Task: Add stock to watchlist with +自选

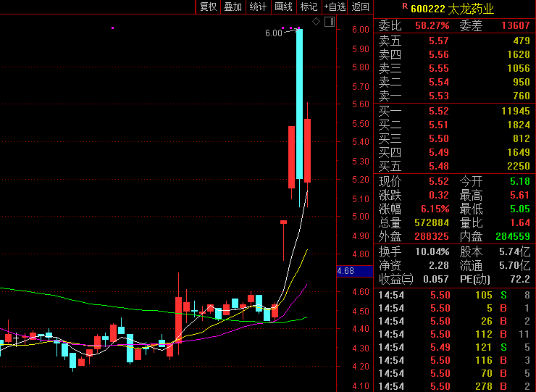Action: [x=335, y=7]
